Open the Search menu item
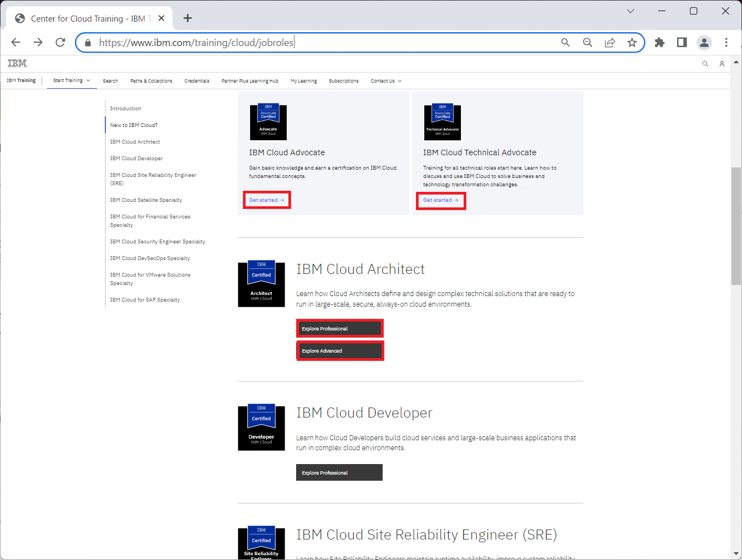This screenshot has width=742, height=560. 110,81
